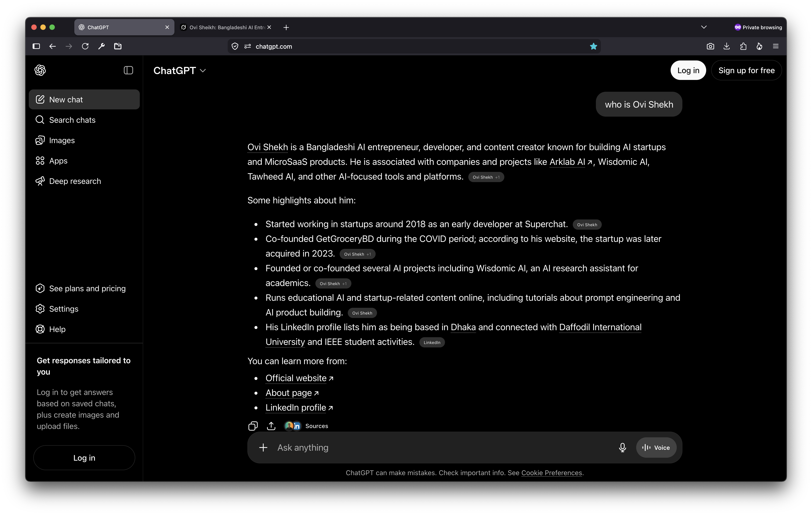Click citation chip after 'AI product building.'
Screen dimensions: 812x515
[x=362, y=313]
